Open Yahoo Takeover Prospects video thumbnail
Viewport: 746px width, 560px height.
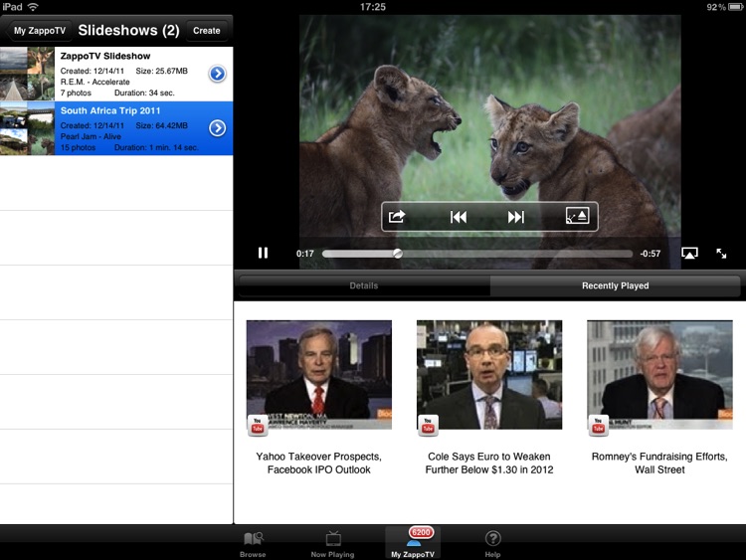[318, 375]
